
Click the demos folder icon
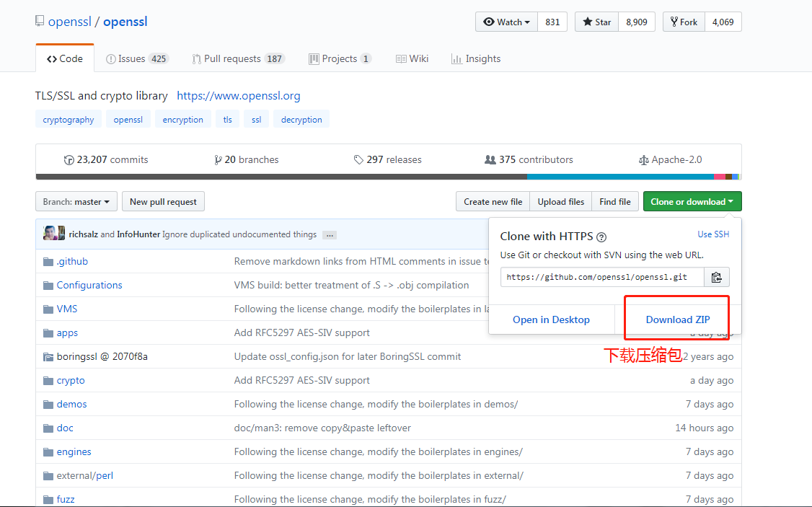pos(48,405)
